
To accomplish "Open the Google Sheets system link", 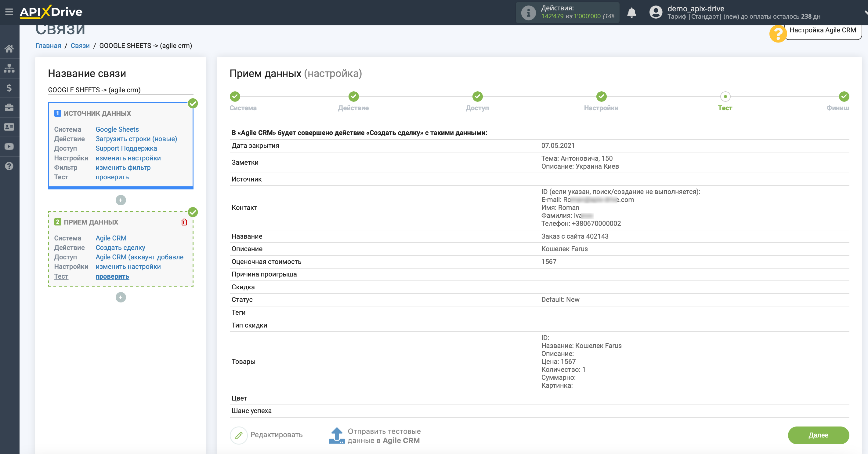I will point(117,130).
